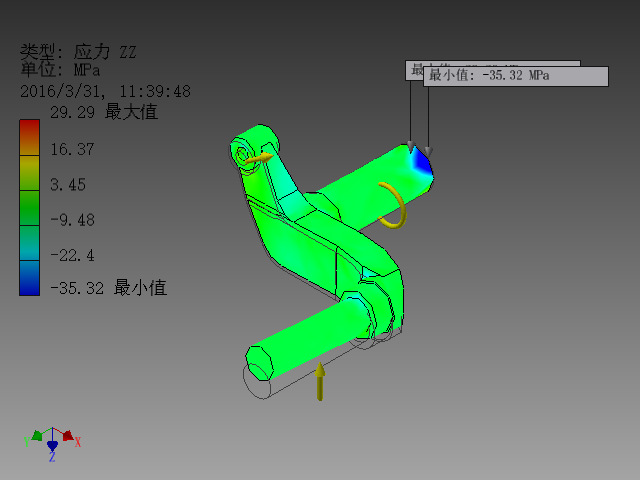Click the red X axis arrow of triad
This screenshot has height=480, width=640.
(68, 436)
